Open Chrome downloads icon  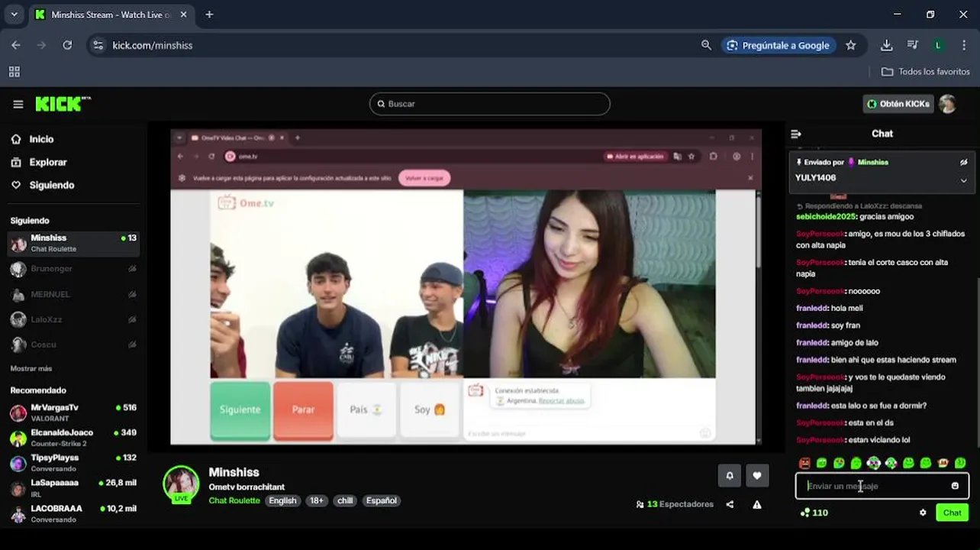pos(886,45)
